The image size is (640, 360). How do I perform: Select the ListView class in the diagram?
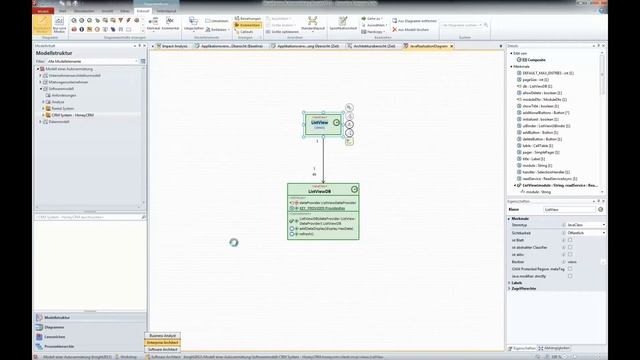click(x=323, y=124)
